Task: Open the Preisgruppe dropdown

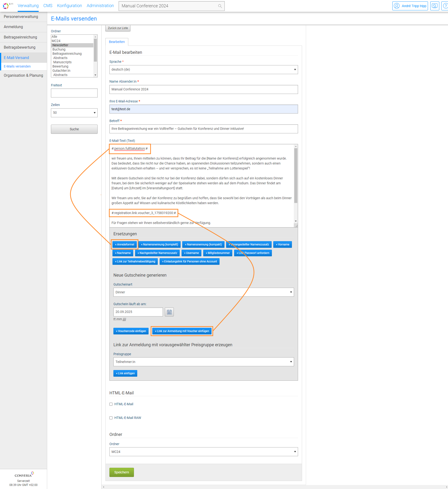Action: [x=203, y=362]
